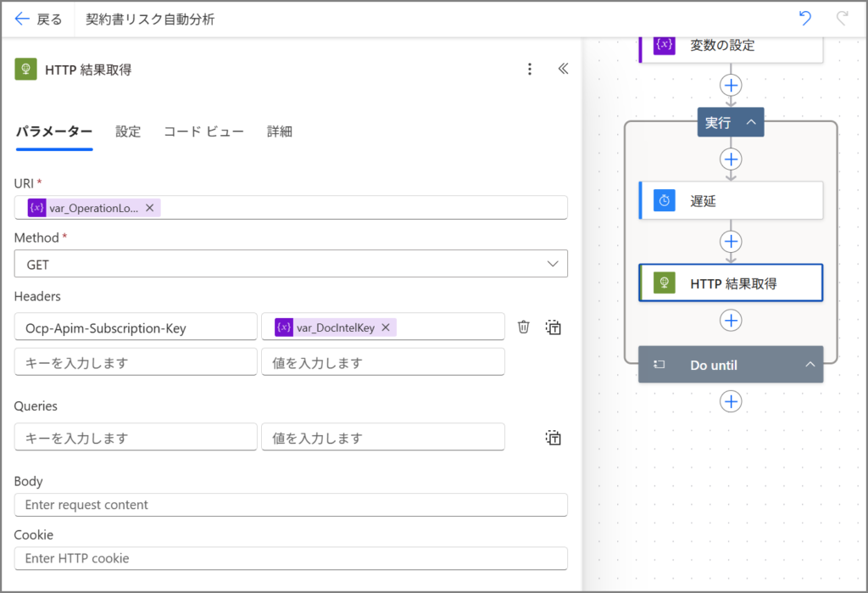Screen dimensions: 868x593
Task: Collapse the 実行 loop block
Action: [x=751, y=123]
